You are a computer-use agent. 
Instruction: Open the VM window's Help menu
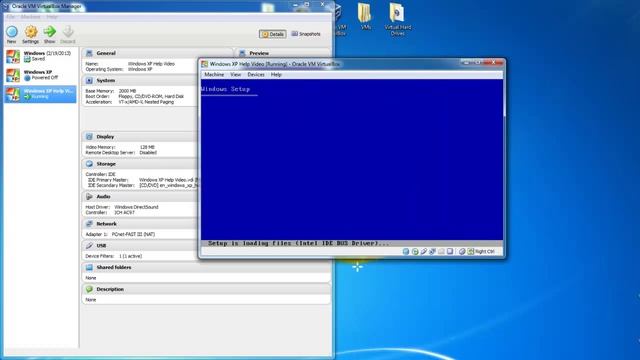276,75
